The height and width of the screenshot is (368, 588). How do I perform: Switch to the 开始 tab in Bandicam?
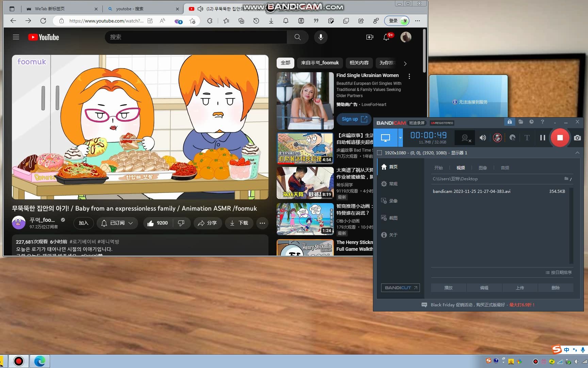point(438,168)
